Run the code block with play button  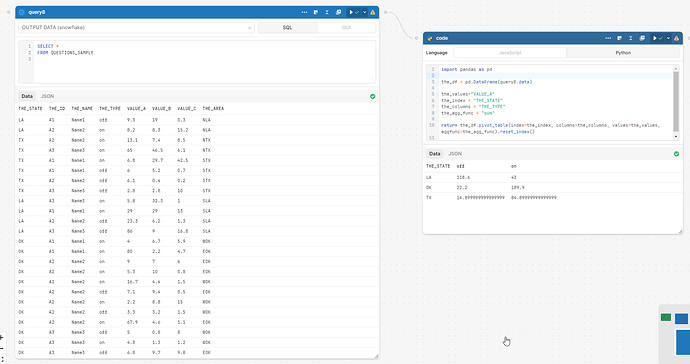coord(655,38)
